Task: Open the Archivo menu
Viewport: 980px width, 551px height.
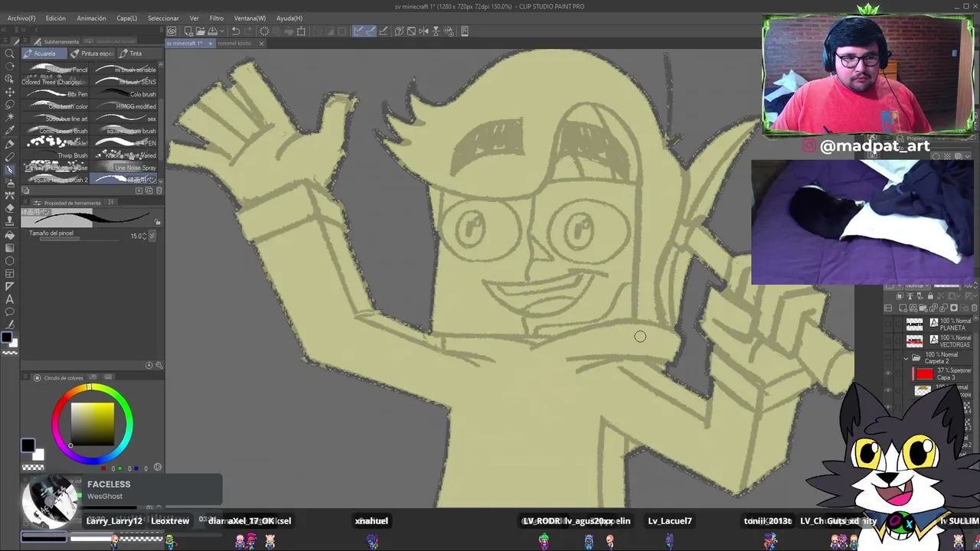Action: [21, 18]
